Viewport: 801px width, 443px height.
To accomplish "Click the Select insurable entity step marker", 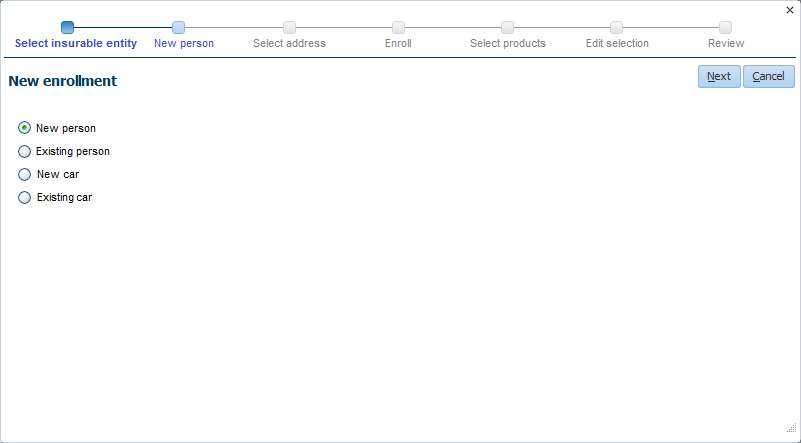I will pos(67,28).
